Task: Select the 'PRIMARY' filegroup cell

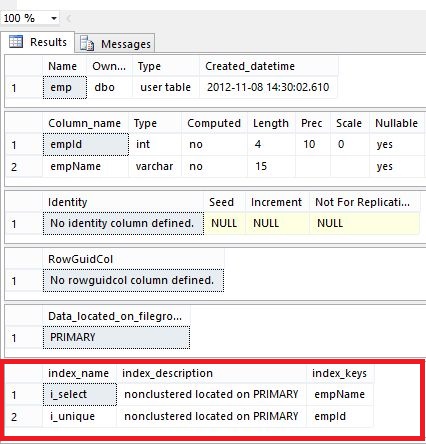Action: tap(116, 337)
